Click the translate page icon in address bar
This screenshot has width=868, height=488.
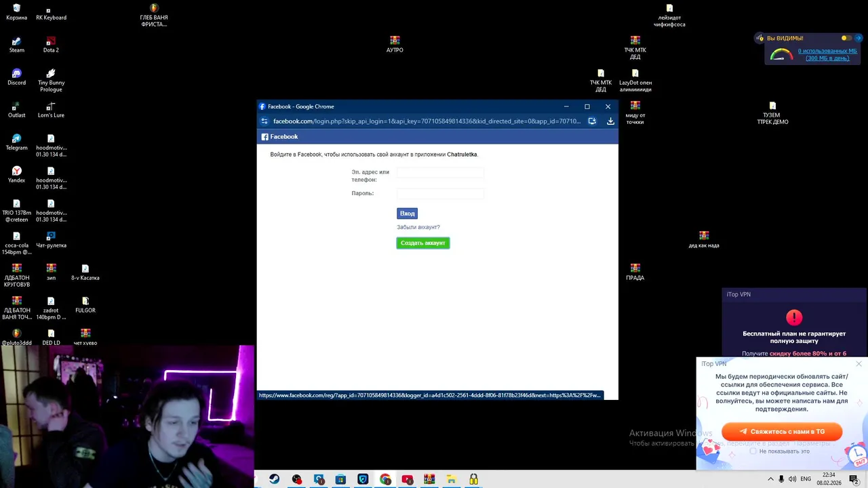(x=592, y=121)
